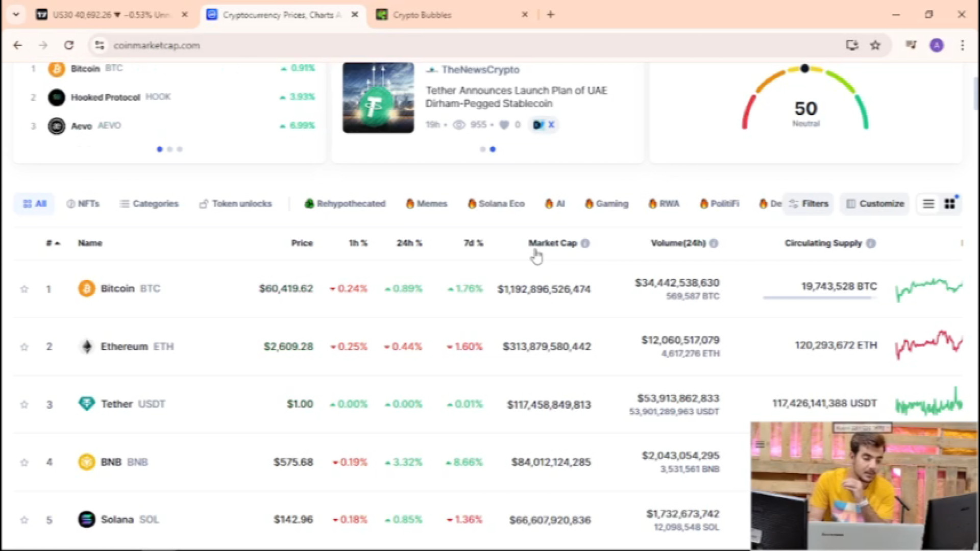Sort table by 1h % column
This screenshot has height=551, width=980.
(358, 243)
